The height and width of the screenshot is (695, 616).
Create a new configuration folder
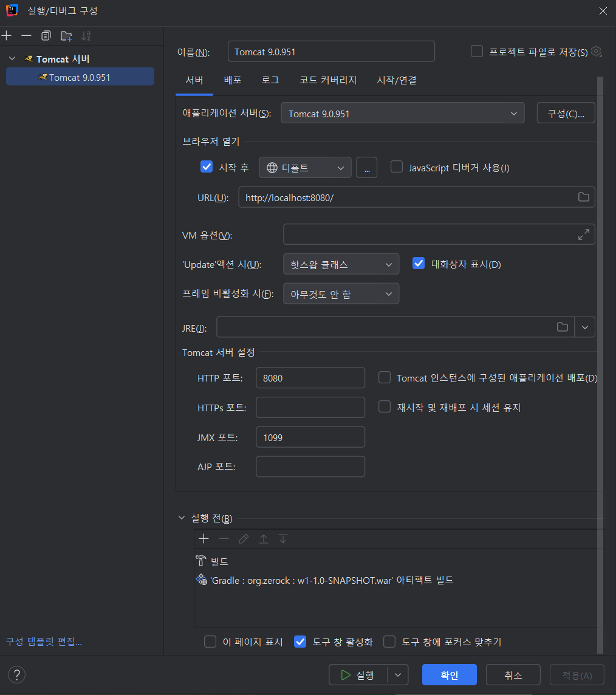click(x=66, y=36)
